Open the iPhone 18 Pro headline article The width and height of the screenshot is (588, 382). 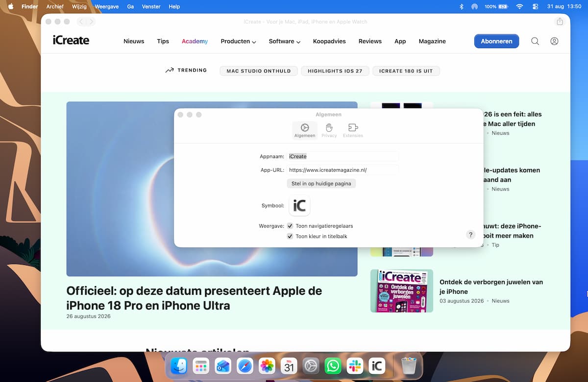pos(194,298)
